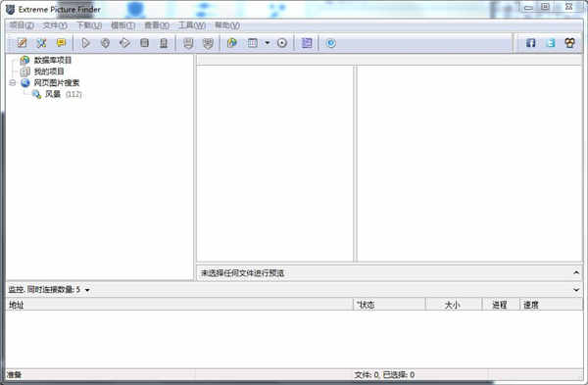Select the 风景 (112) search item
The width and height of the screenshot is (588, 385).
click(63, 94)
